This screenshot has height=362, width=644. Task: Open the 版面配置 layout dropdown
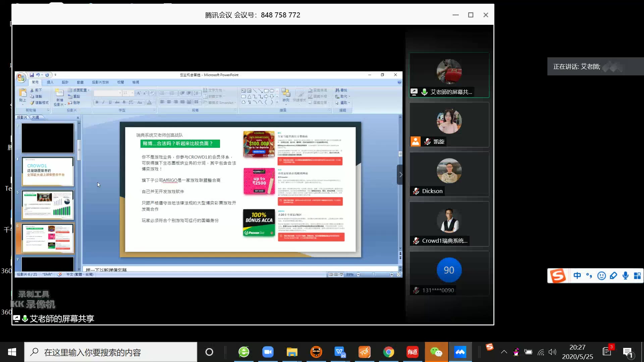(79, 90)
